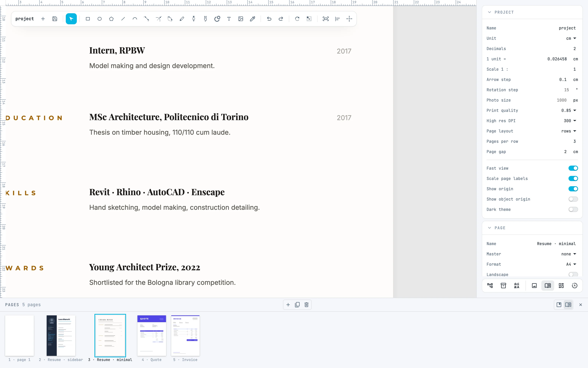Select the polygon tool

tap(111, 19)
